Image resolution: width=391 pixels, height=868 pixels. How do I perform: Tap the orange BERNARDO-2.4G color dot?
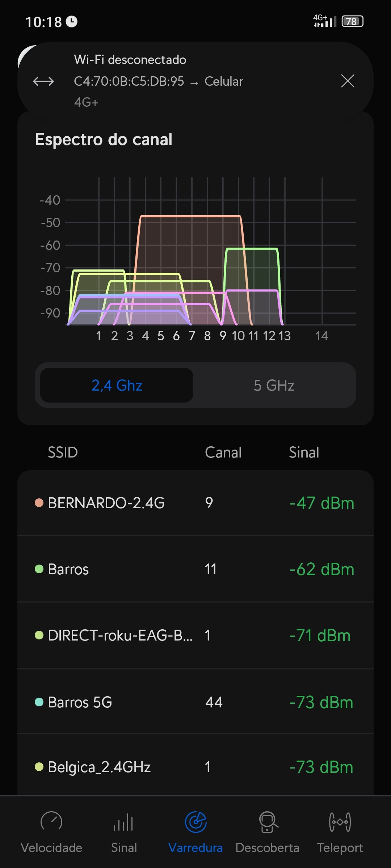tap(39, 503)
